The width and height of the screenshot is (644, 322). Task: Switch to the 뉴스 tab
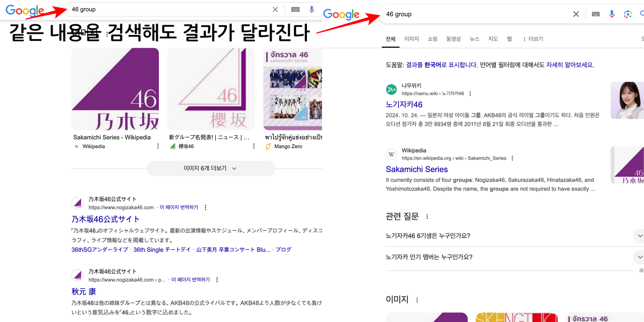(474, 39)
